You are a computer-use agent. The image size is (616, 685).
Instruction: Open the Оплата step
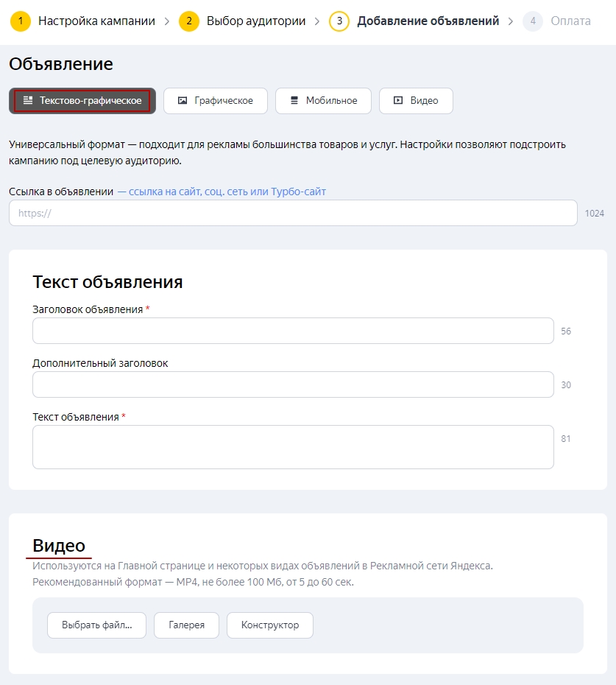click(570, 21)
